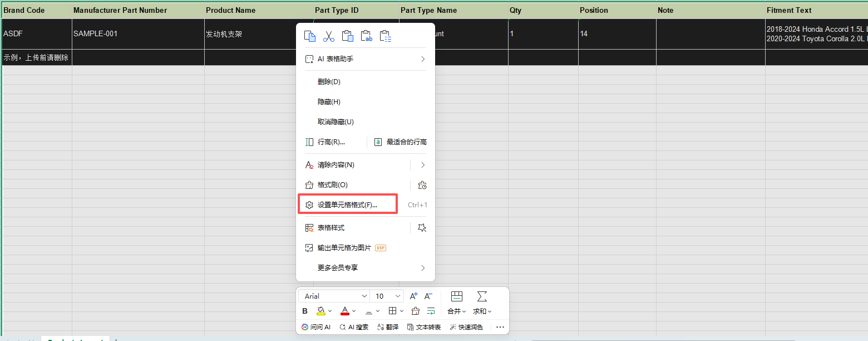Open the fill color dropdown arrow
The image size is (868, 341).
point(330,311)
